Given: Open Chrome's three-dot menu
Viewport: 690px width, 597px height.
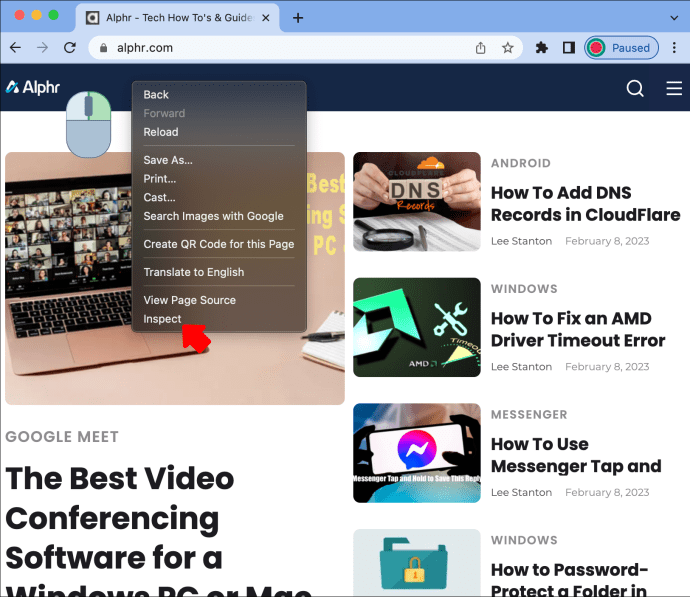Looking at the screenshot, I should pyautogui.click(x=674, y=48).
